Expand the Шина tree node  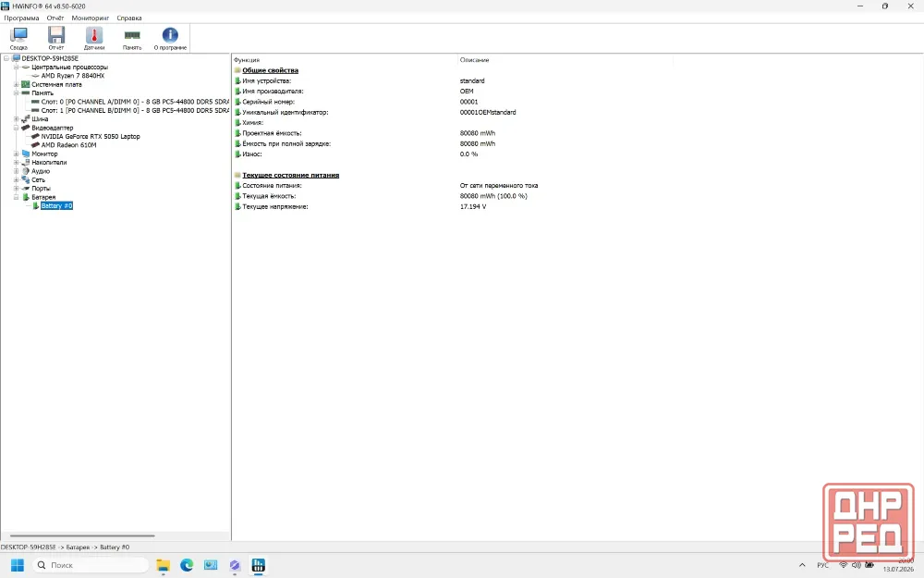pos(17,119)
